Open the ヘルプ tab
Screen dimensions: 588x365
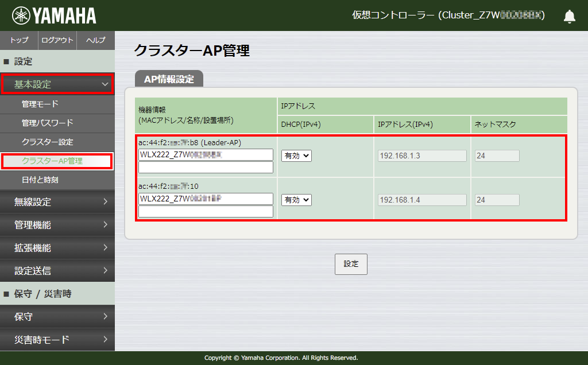click(95, 40)
